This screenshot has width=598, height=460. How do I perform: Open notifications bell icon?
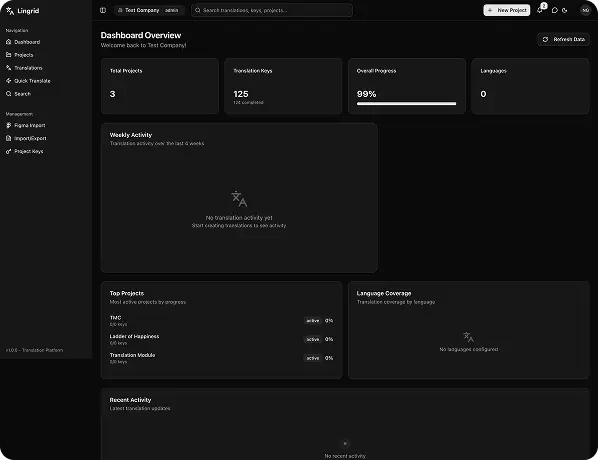point(540,10)
